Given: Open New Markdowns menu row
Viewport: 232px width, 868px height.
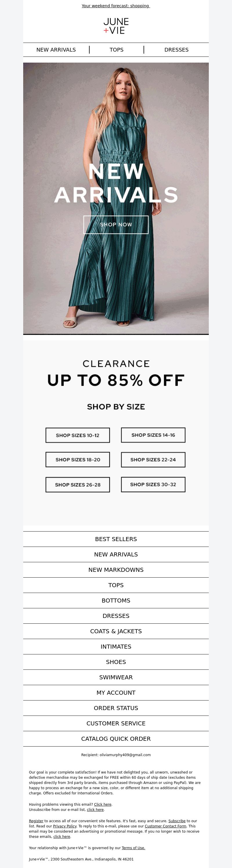Looking at the screenshot, I should click(x=116, y=569).
